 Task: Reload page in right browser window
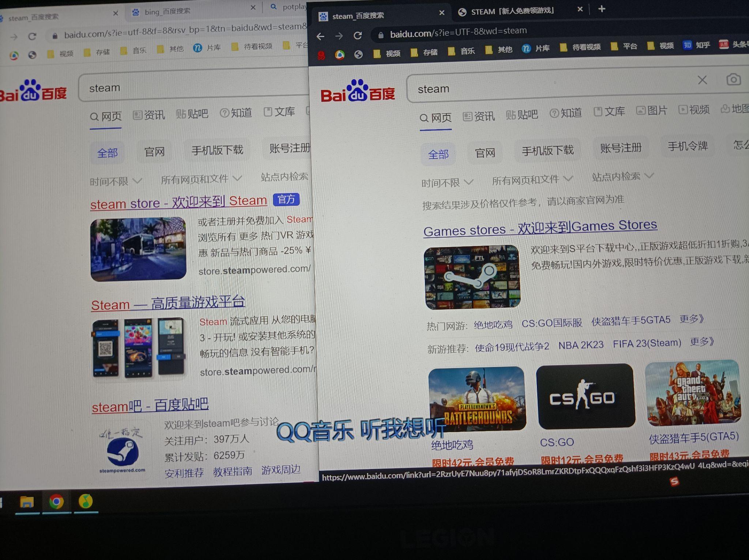[358, 35]
